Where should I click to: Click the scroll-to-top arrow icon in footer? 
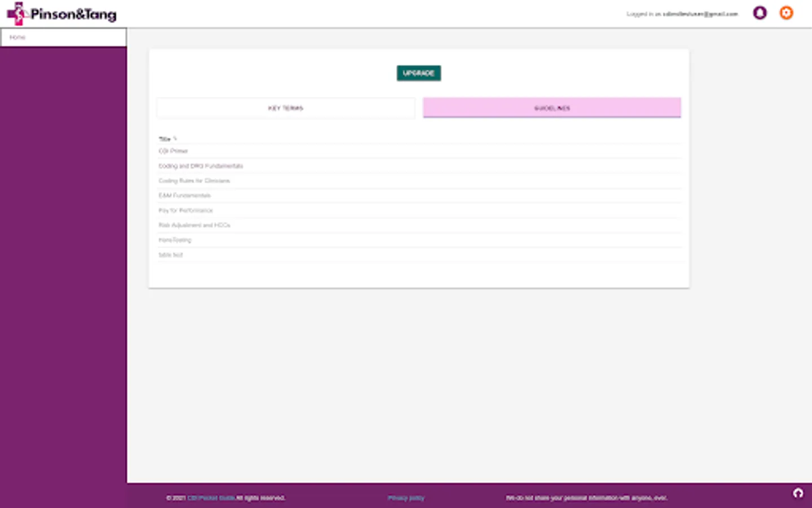point(798,493)
